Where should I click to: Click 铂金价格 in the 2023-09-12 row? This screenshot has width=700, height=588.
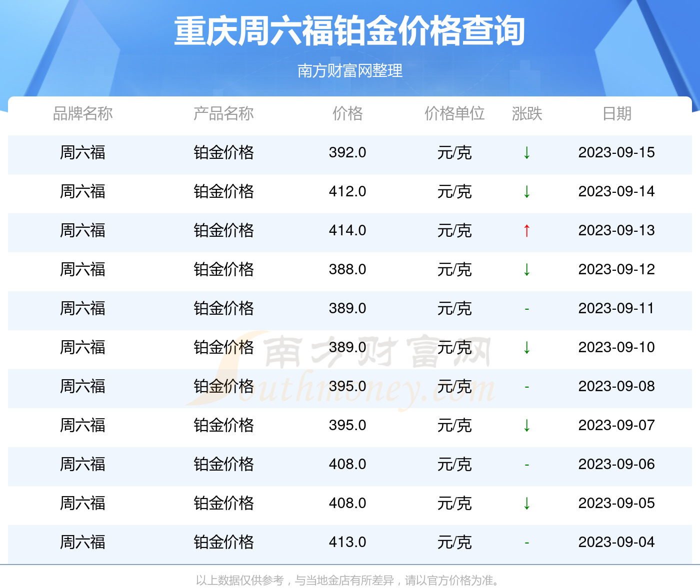(223, 269)
